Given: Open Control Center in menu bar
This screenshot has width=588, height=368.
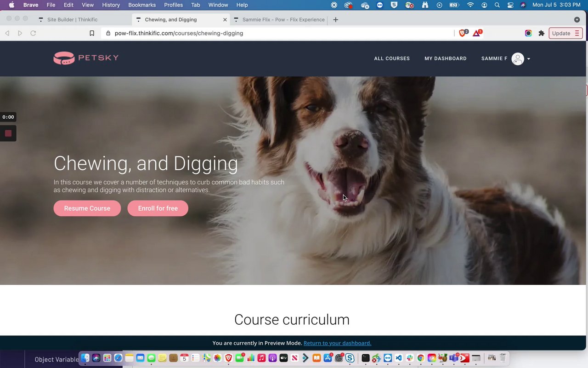Looking at the screenshot, I should 510,5.
